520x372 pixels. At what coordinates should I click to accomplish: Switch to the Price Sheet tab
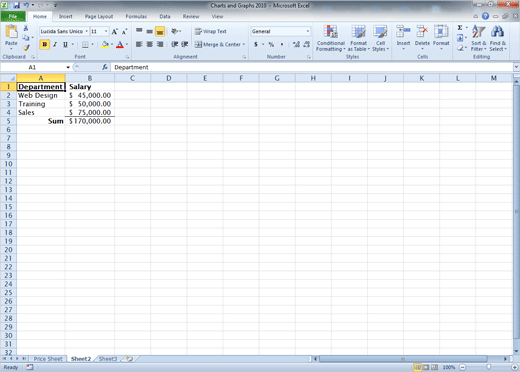click(48, 359)
